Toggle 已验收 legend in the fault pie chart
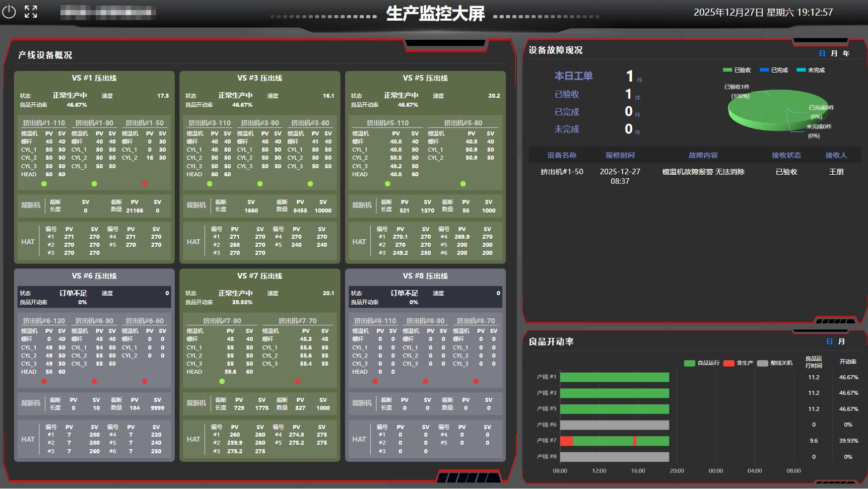 (x=737, y=70)
